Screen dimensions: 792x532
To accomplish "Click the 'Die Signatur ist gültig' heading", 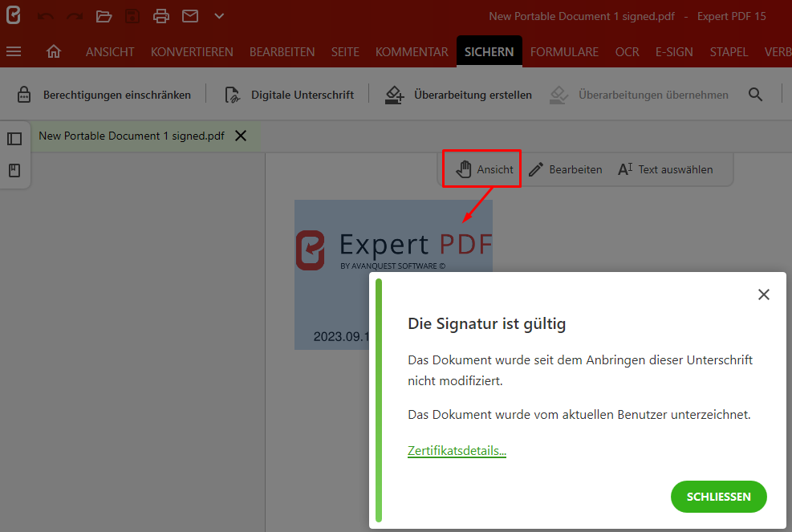I will pyautogui.click(x=487, y=323).
